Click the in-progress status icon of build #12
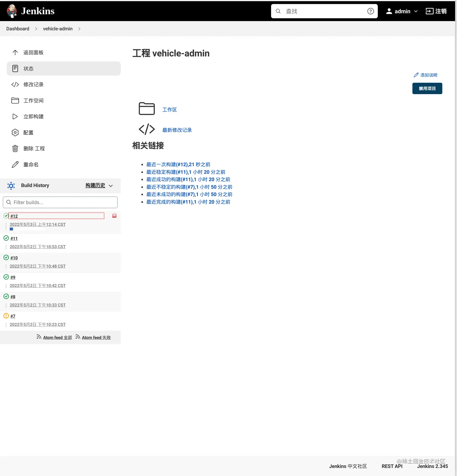 point(6,216)
